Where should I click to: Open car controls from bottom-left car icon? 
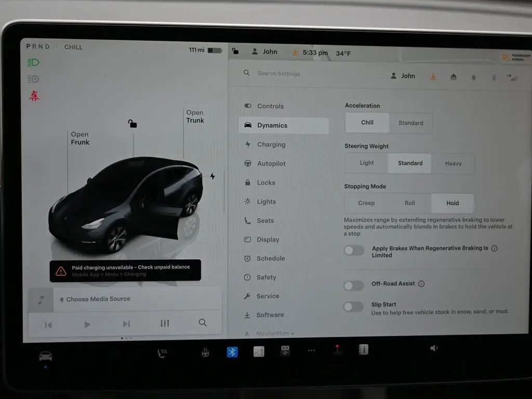46,356
